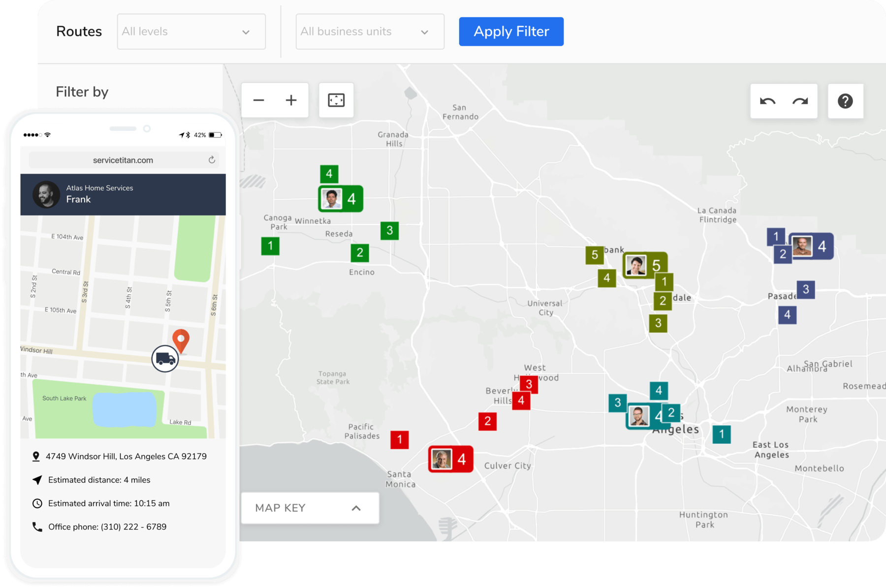The height and width of the screenshot is (588, 886).
Task: Open the All levels dropdown
Action: click(x=191, y=31)
